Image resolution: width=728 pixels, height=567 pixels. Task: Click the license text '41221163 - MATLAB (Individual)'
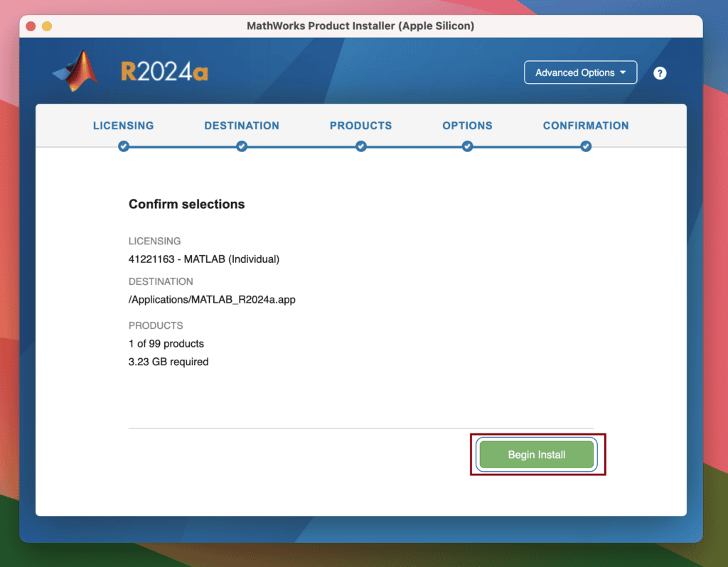coord(204,259)
